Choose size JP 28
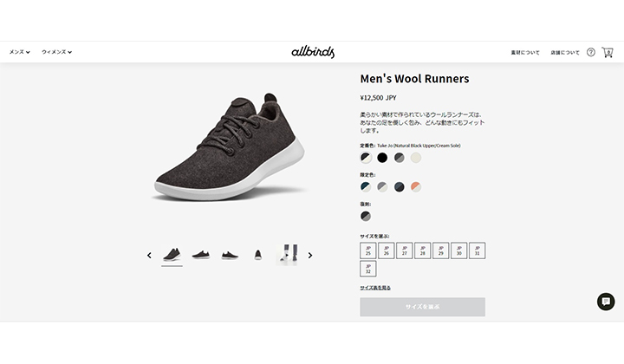Screen dimensions: 624x364 [423, 250]
